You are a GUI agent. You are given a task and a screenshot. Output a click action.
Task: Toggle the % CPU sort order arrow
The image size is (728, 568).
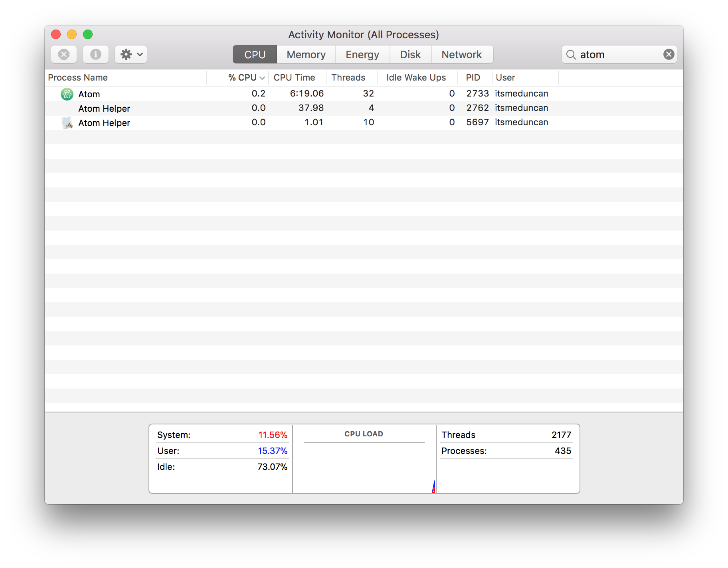(262, 78)
